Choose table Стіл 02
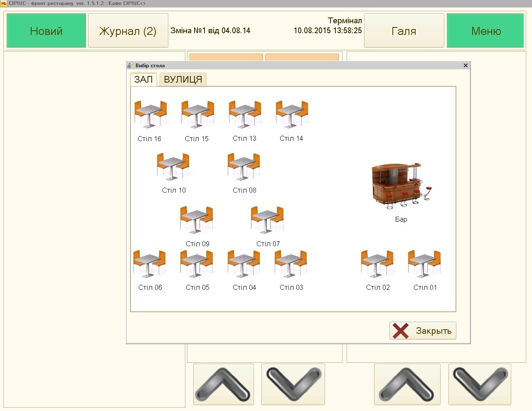 pyautogui.click(x=377, y=264)
